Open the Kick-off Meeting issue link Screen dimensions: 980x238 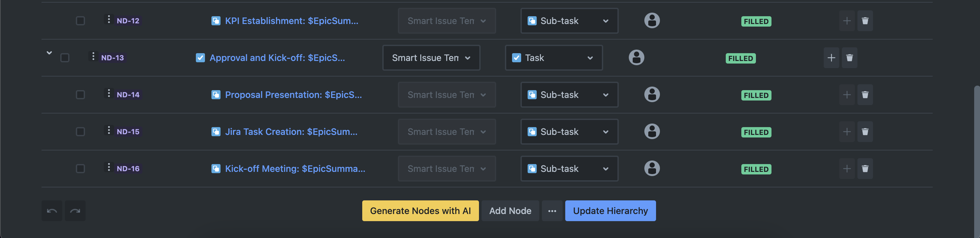(295, 168)
